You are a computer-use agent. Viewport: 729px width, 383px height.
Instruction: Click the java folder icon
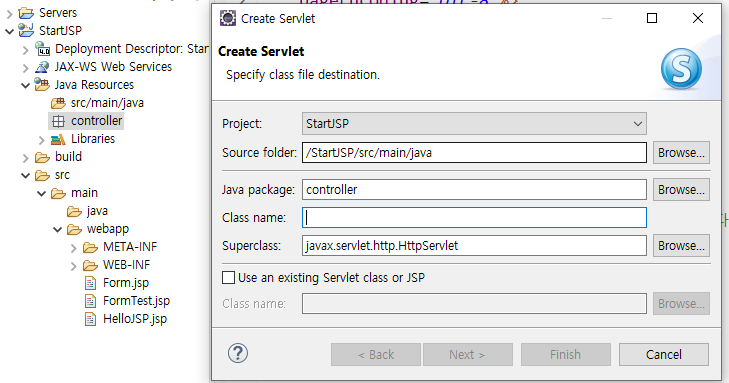[x=74, y=211]
